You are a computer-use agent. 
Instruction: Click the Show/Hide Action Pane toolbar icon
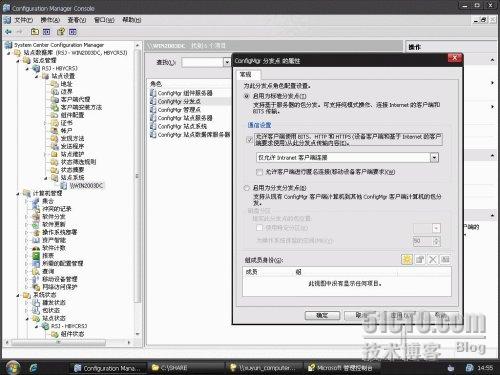tap(73, 32)
